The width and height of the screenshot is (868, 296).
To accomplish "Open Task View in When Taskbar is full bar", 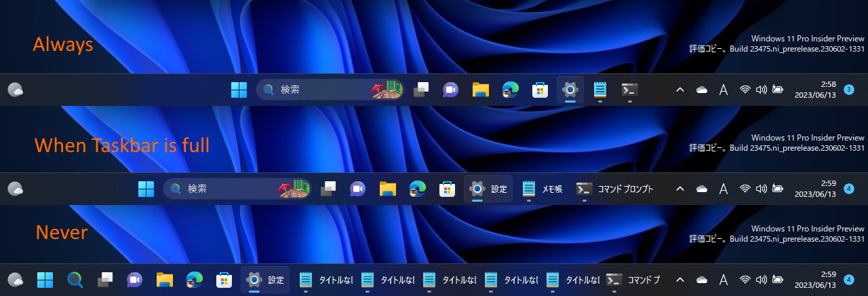I will (329, 189).
